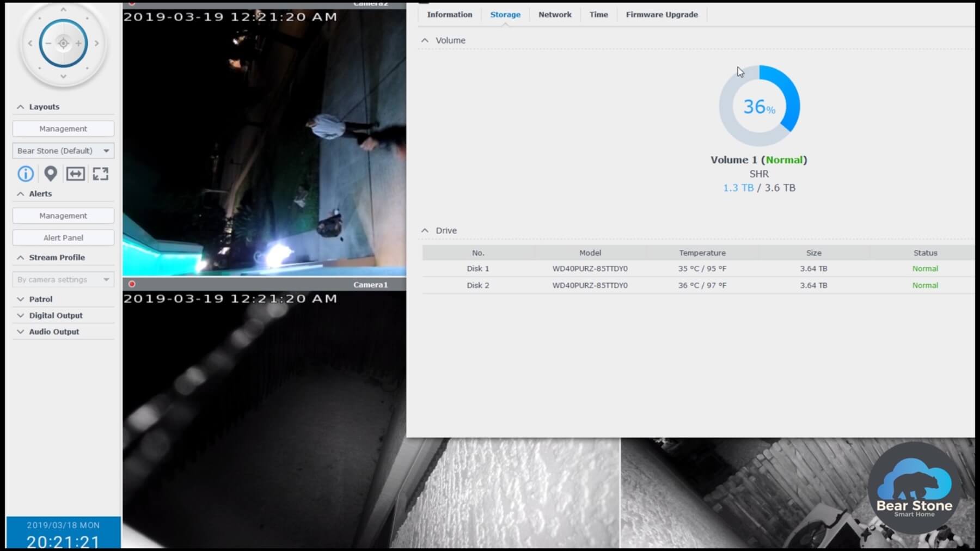This screenshot has height=551, width=980.
Task: Click the autofocus icon at PTZ center
Action: click(x=63, y=42)
